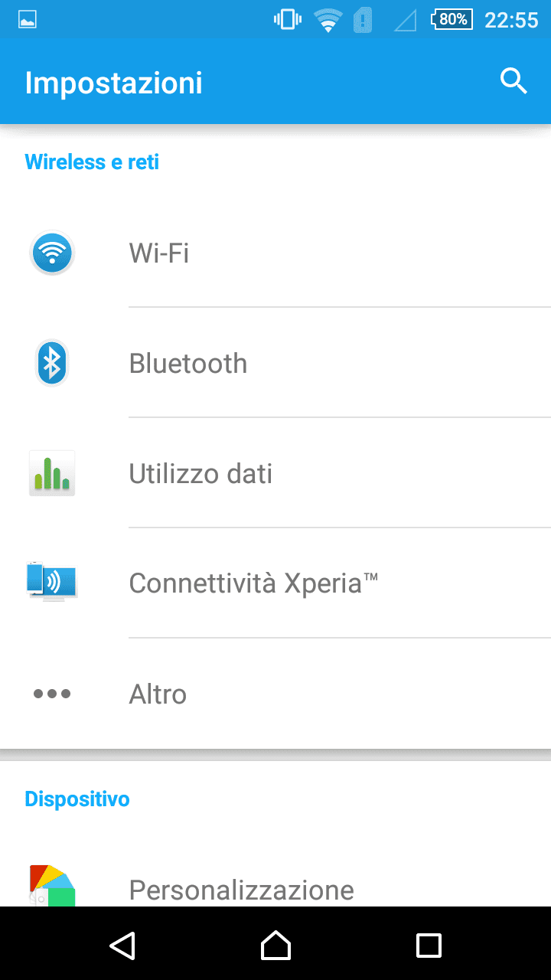Open the Bluetooth settings entry
This screenshot has height=980, width=551.
[x=188, y=363]
